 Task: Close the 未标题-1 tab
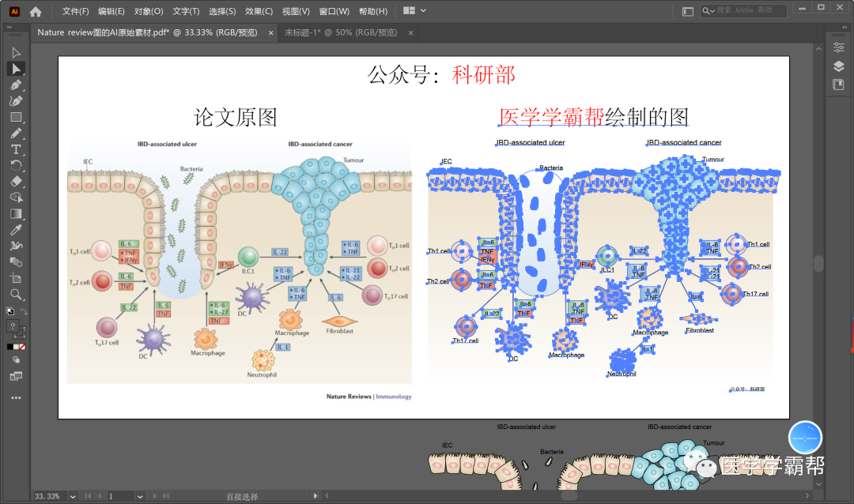point(410,33)
